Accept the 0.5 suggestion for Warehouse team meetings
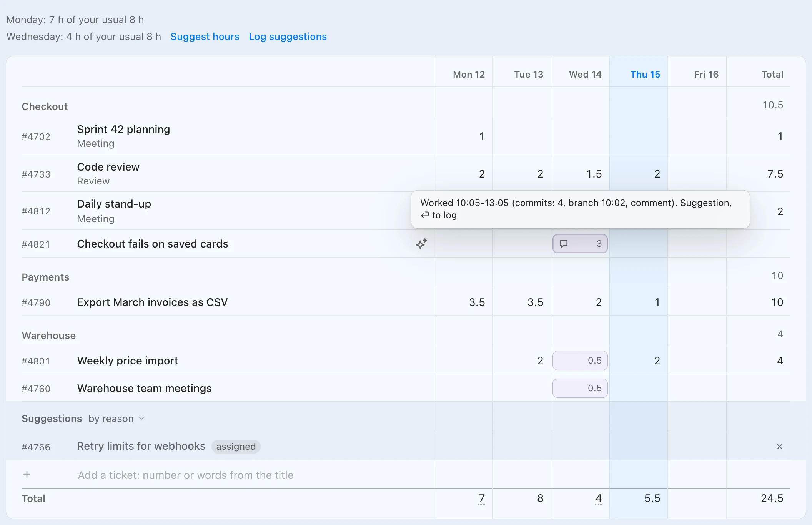 tap(580, 388)
